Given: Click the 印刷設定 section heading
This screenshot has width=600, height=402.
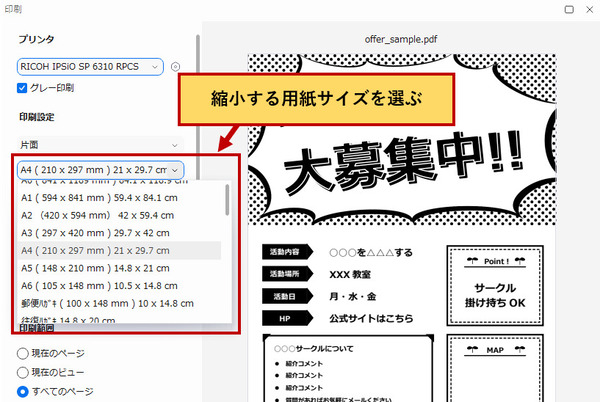Looking at the screenshot, I should pos(37,117).
